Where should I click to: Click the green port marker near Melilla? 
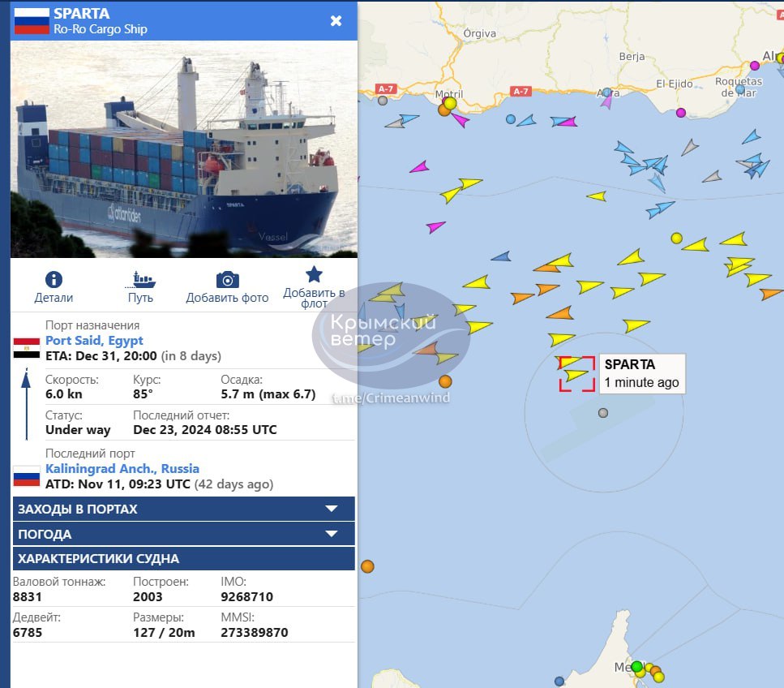tap(636, 666)
